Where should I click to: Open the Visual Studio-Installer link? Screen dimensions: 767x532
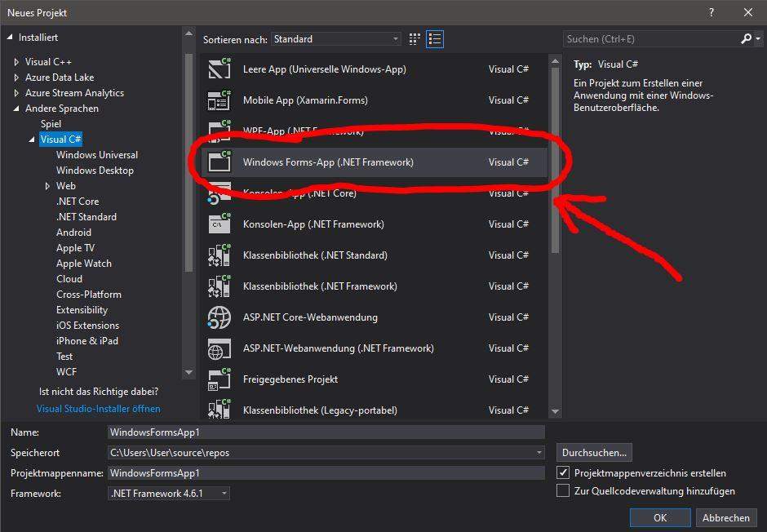pos(98,409)
